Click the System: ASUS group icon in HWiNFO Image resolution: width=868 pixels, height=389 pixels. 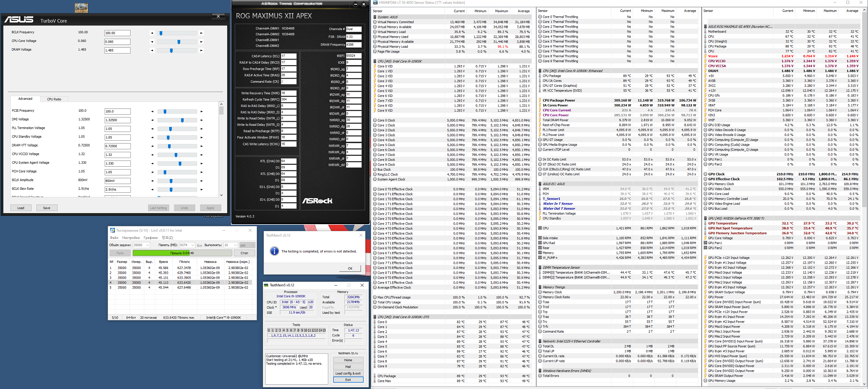click(375, 17)
